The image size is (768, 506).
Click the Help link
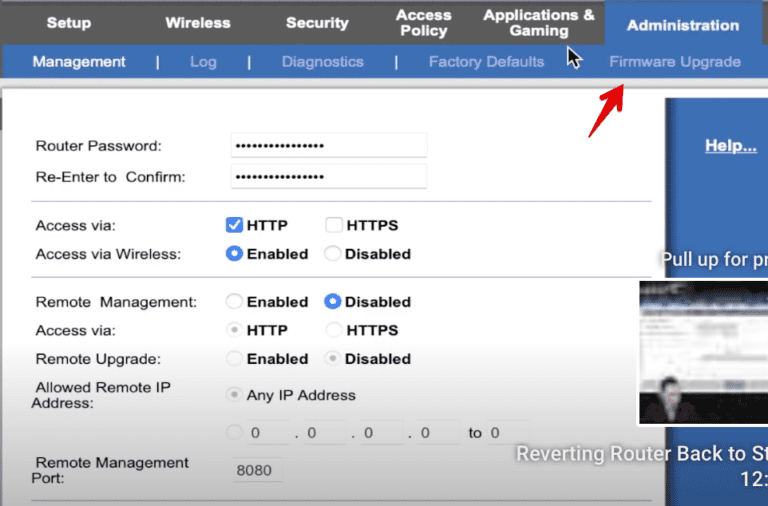(730, 146)
